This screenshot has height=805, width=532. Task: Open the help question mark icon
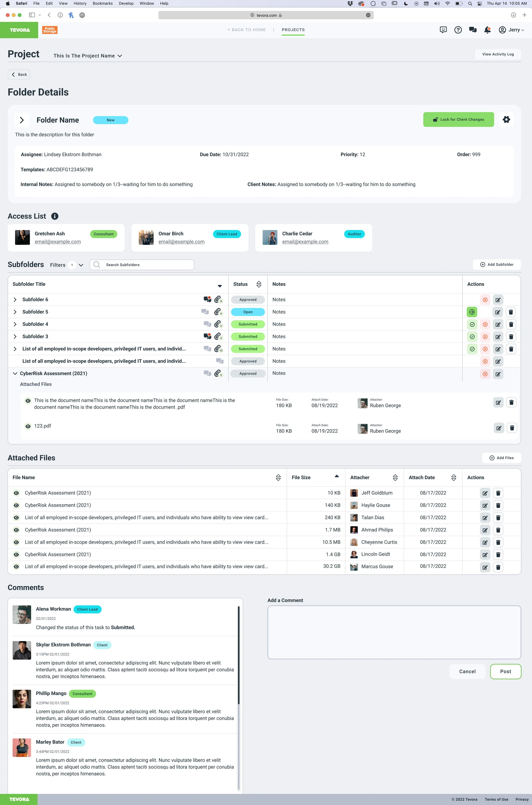(x=458, y=30)
